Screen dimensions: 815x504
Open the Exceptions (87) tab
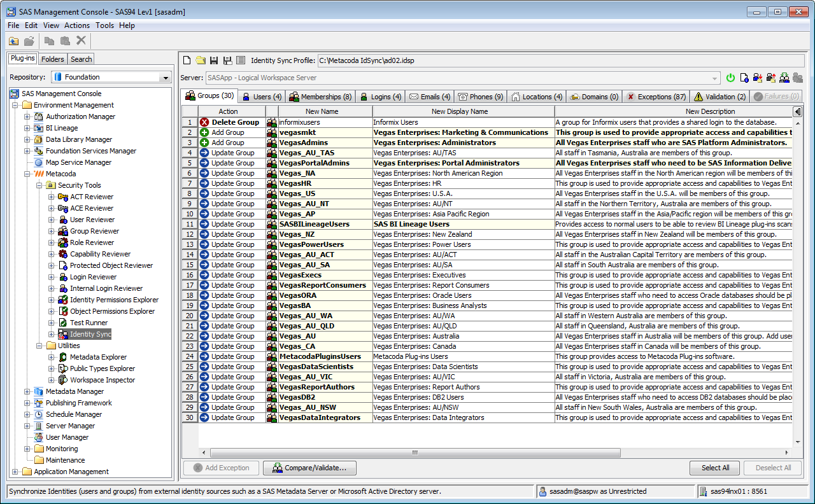656,97
